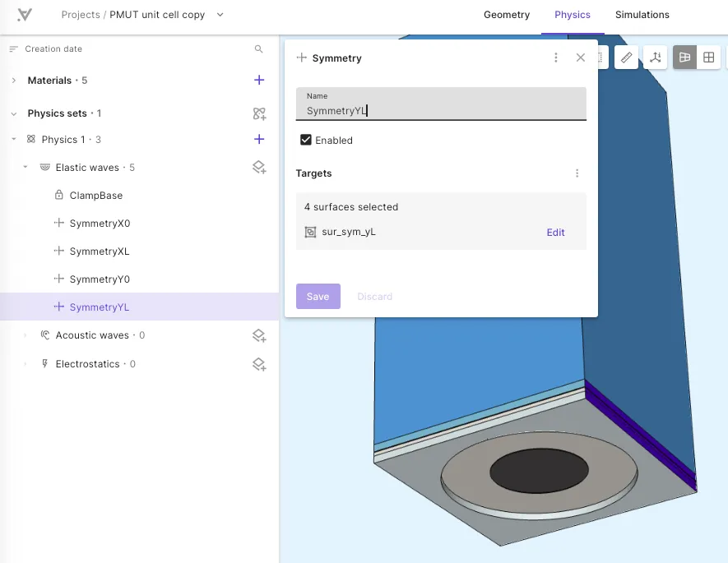Add a new material with plus icon
The height and width of the screenshot is (563, 728).
point(259,81)
